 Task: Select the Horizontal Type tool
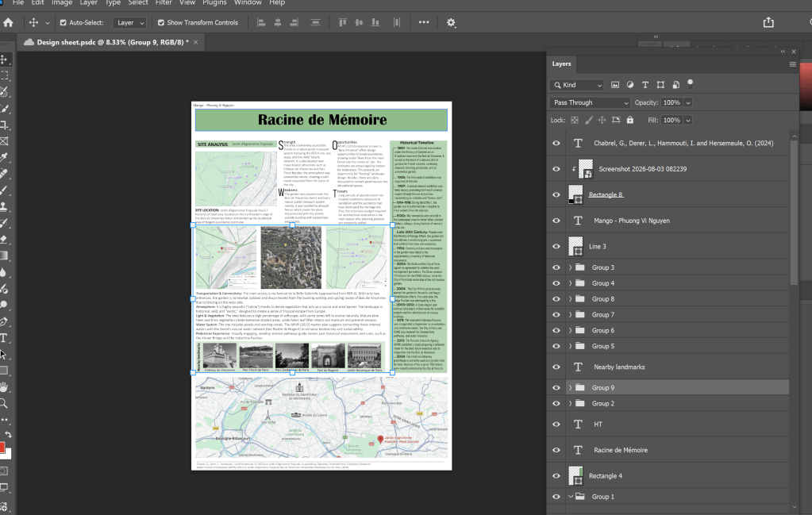point(4,338)
